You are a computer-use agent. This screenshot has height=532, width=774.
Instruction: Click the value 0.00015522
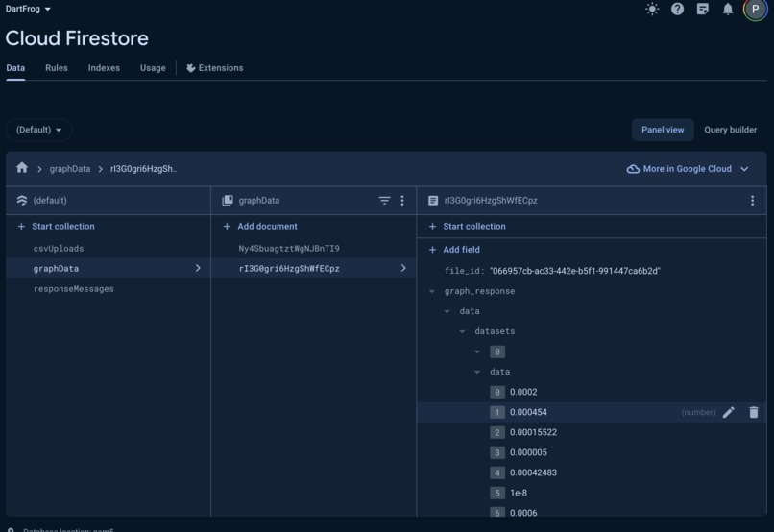click(x=533, y=432)
